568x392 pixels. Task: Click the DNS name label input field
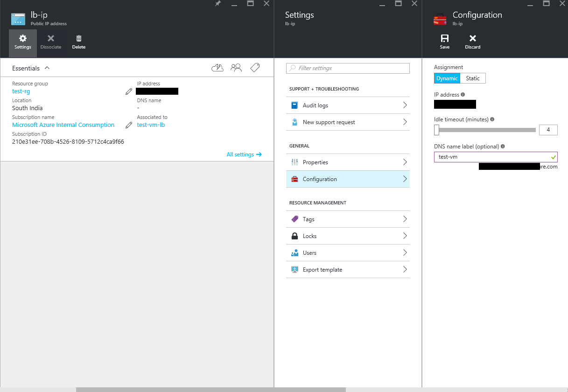496,157
